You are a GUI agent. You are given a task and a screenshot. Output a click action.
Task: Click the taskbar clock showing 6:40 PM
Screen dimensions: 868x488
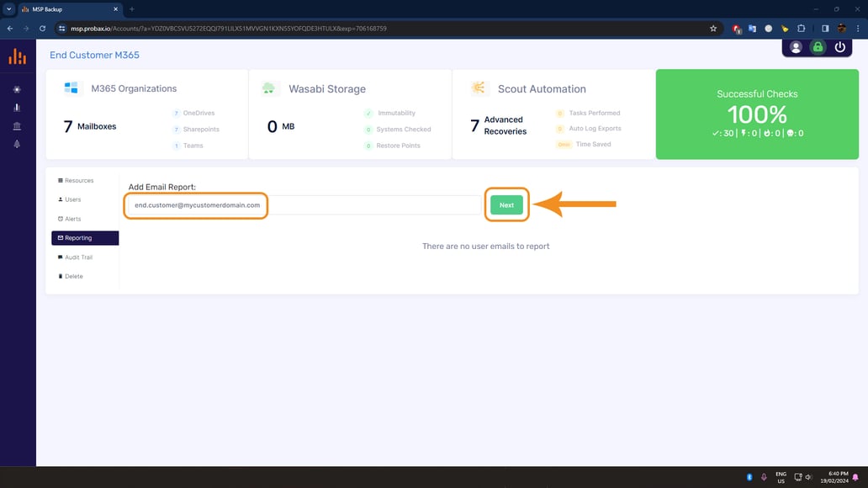click(x=835, y=477)
